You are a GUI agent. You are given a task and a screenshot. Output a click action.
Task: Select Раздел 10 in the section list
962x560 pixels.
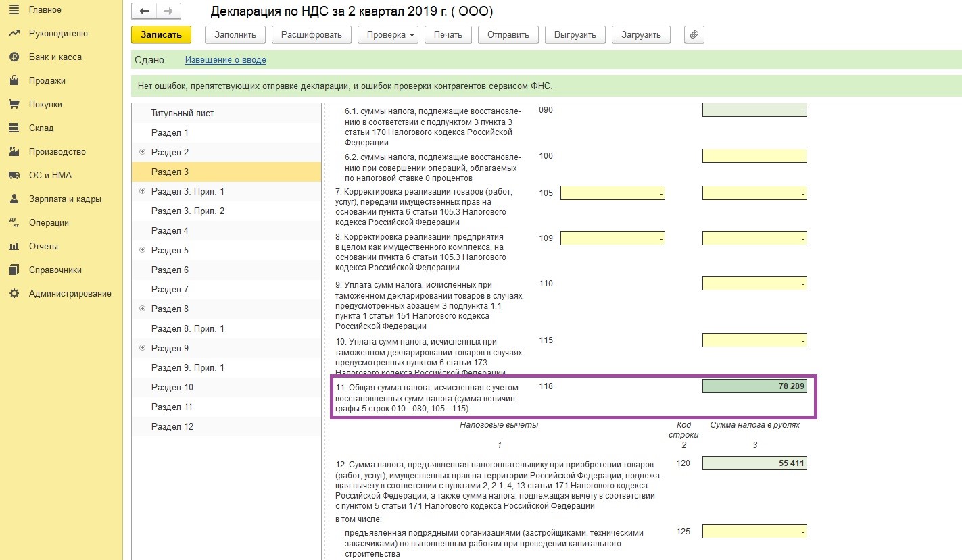226,387
